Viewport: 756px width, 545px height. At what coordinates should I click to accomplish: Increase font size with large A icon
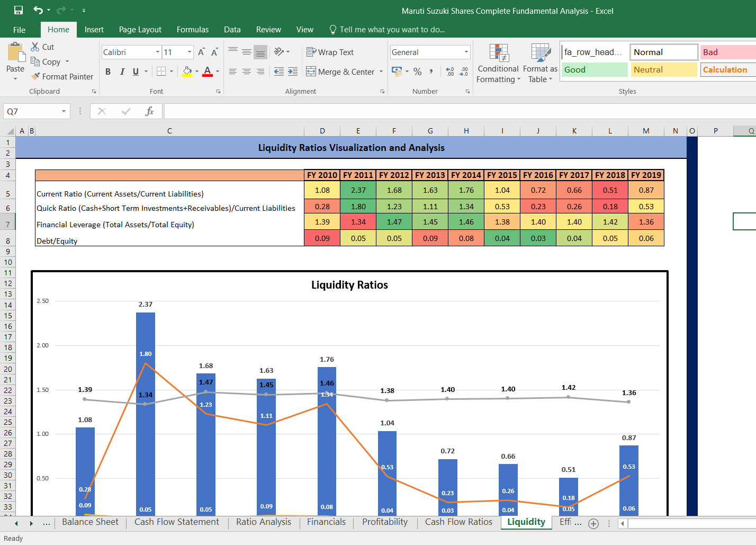pyautogui.click(x=201, y=52)
